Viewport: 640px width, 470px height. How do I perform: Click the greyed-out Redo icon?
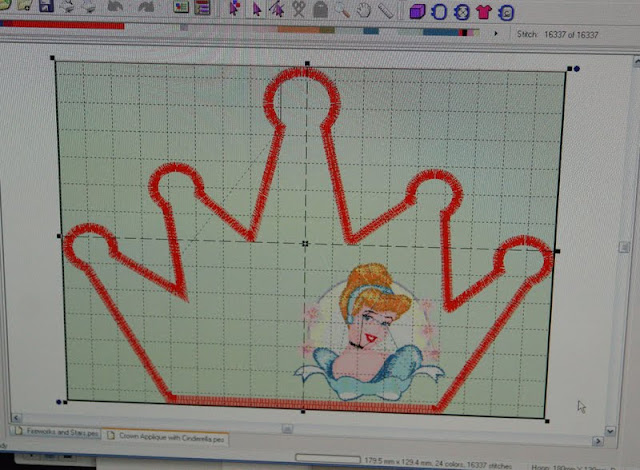(146, 7)
